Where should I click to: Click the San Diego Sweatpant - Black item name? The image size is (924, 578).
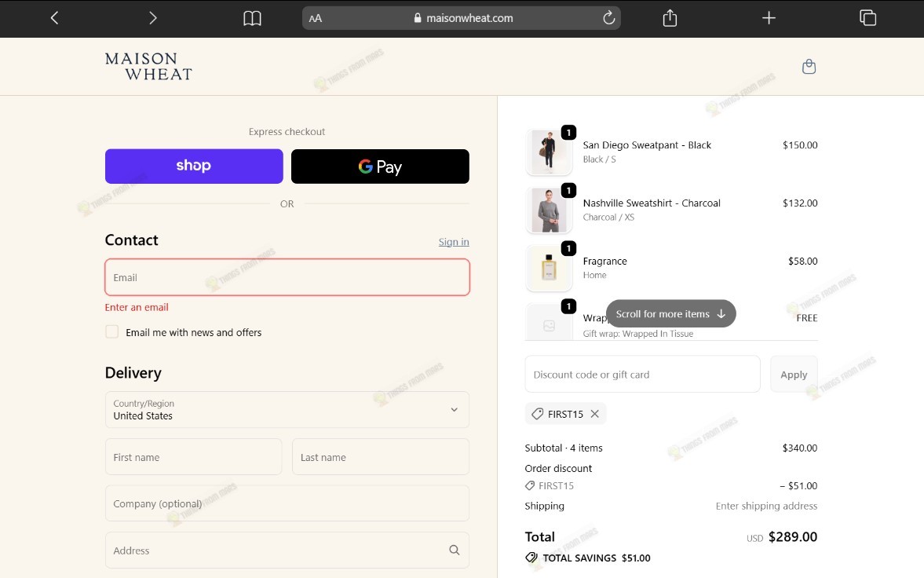647,145
